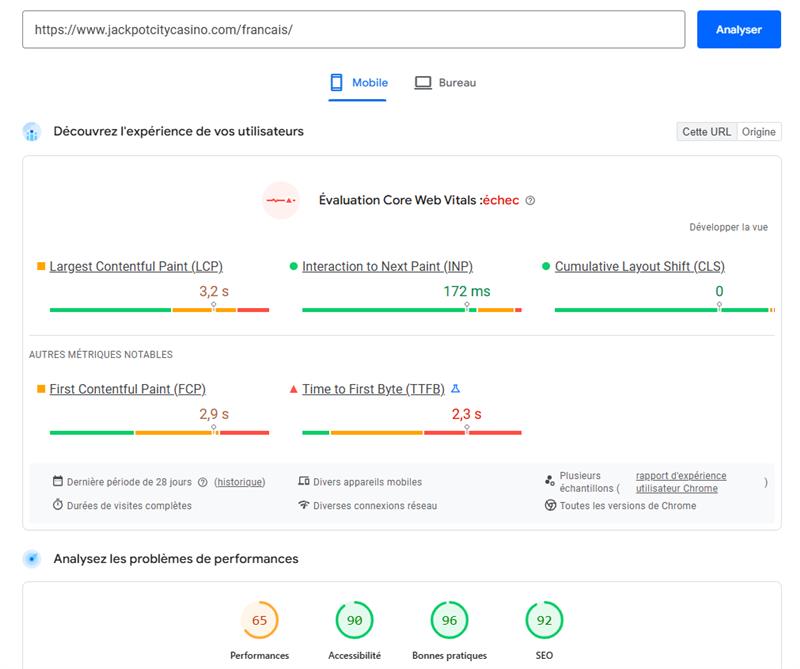Click the samples icon beside Plusieurs échantillons
800x669 pixels.
tap(549, 480)
